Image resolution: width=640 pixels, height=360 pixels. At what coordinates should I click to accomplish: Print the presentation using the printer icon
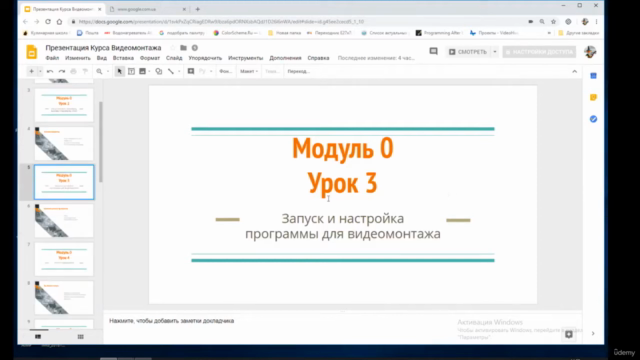[73, 71]
